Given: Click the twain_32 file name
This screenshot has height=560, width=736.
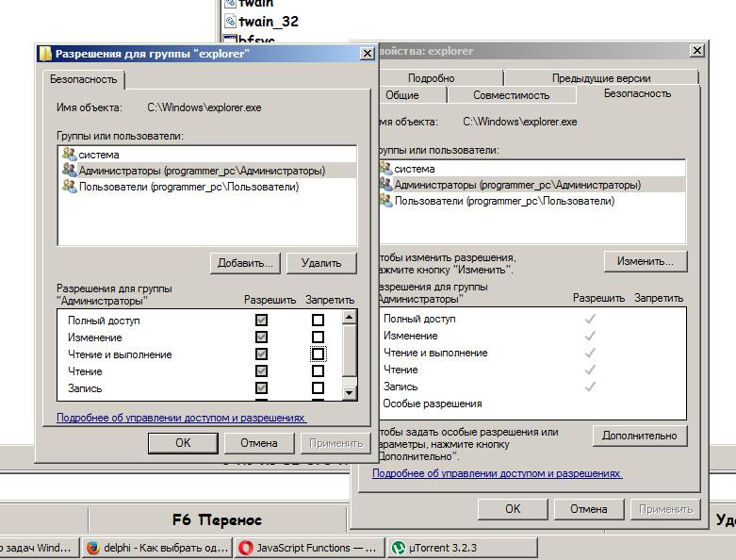Looking at the screenshot, I should coord(269,21).
